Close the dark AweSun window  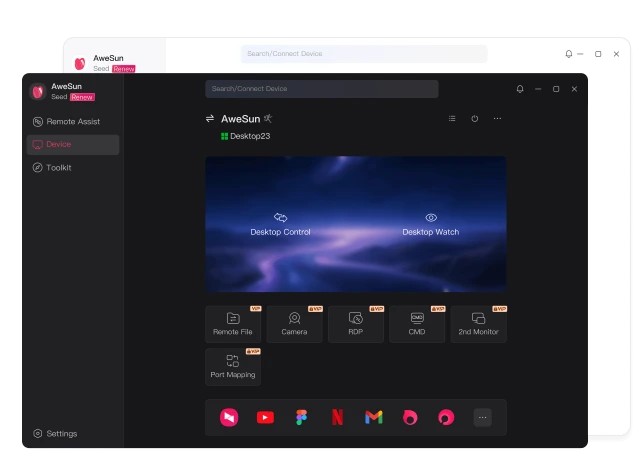tap(574, 89)
